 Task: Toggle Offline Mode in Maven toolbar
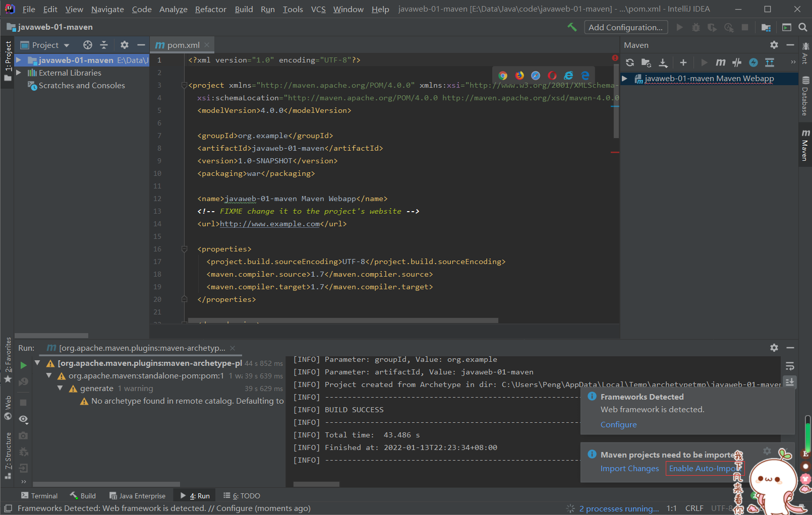tap(737, 62)
